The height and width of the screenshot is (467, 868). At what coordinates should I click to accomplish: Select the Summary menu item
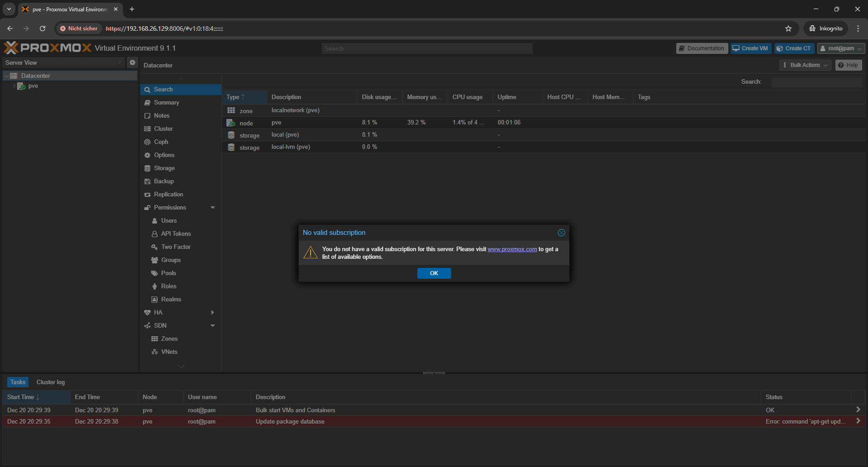coord(166,102)
